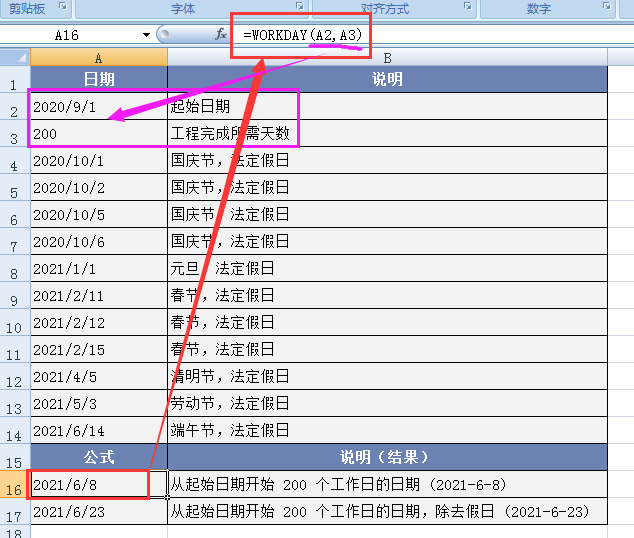Click header cell 公式
This screenshot has width=634, height=538.
[x=99, y=458]
